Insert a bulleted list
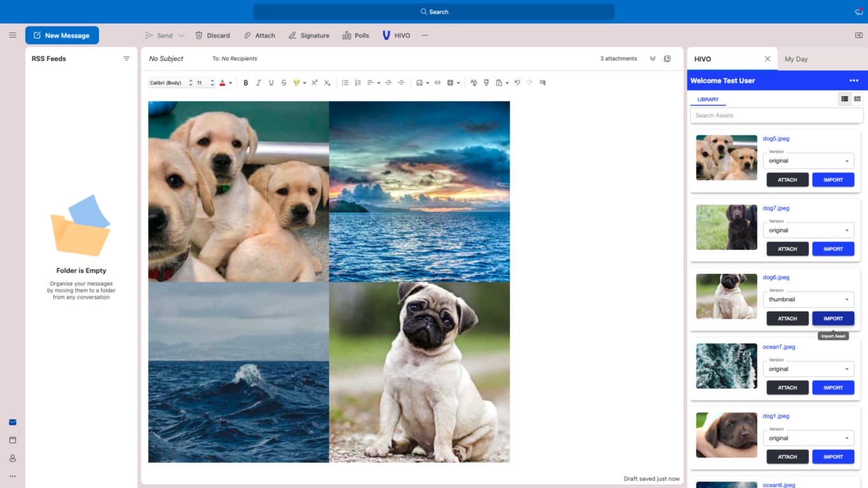This screenshot has width=868, height=488. (x=345, y=83)
